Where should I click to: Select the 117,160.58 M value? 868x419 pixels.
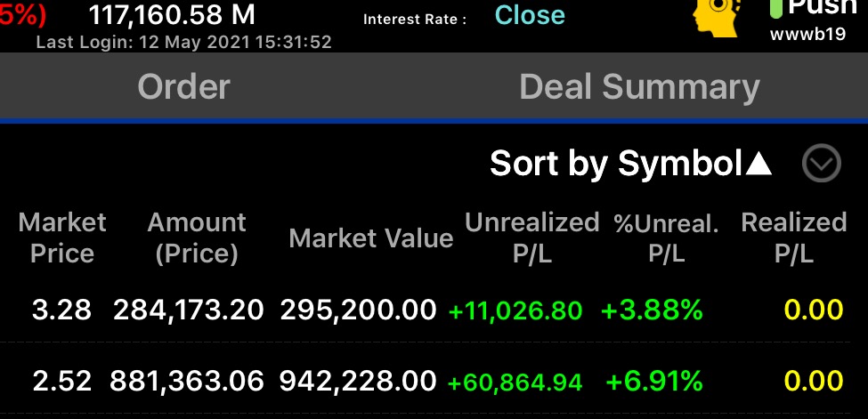pyautogui.click(x=172, y=15)
